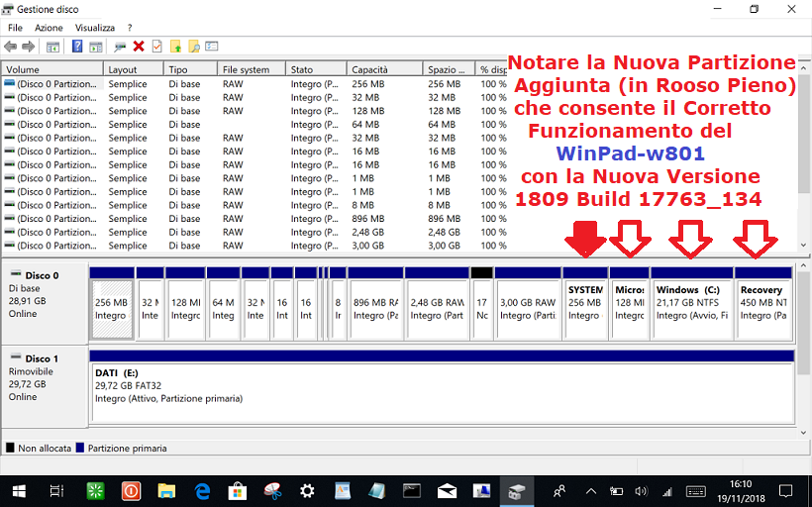The height and width of the screenshot is (507, 812).
Task: Open the Command Prompt taskbar icon
Action: click(x=412, y=491)
